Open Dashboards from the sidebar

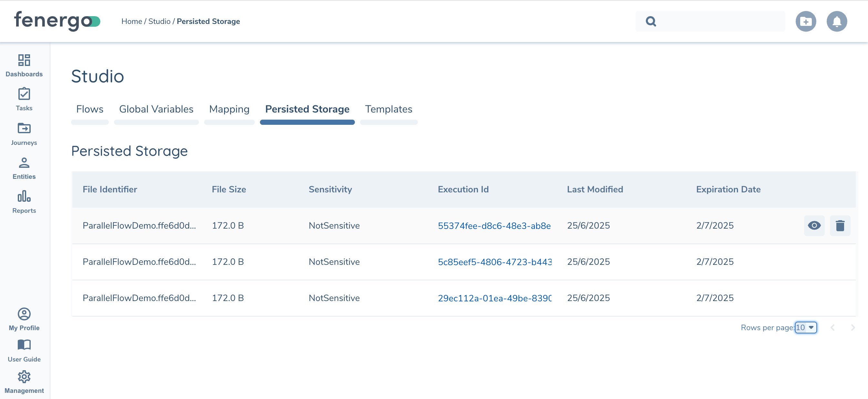pyautogui.click(x=24, y=65)
